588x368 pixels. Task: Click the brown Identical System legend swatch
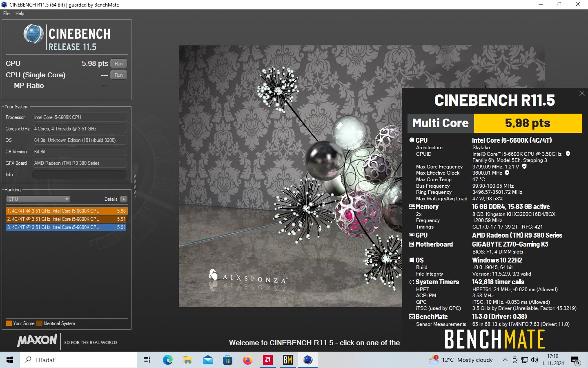(39, 323)
